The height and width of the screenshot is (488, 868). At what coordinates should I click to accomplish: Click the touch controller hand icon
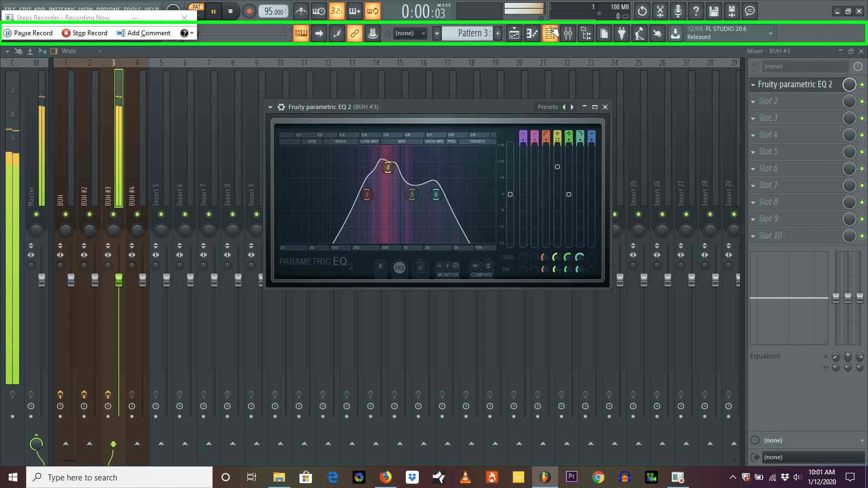click(657, 34)
